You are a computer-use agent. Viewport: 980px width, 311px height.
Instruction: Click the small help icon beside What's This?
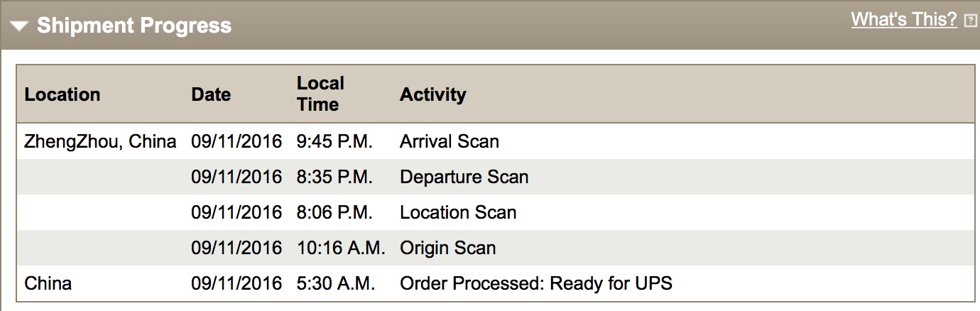click(970, 21)
